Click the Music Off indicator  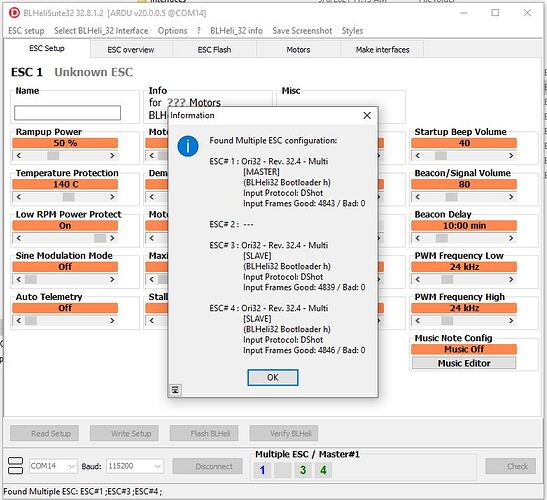click(x=464, y=349)
